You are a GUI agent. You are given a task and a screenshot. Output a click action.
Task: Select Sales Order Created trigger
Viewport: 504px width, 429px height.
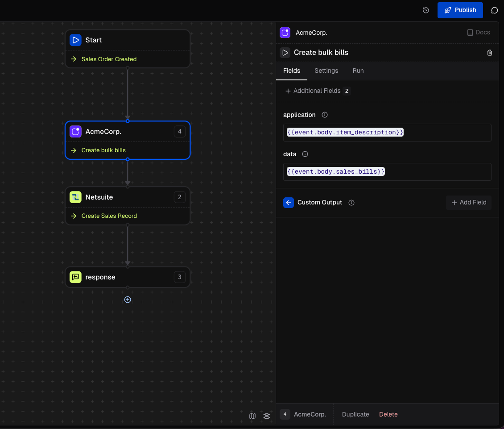[109, 59]
